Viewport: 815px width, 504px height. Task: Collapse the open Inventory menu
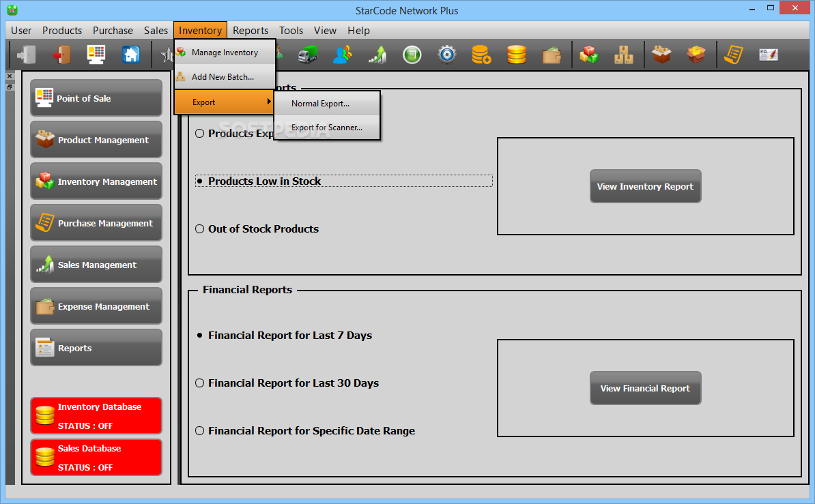point(200,31)
